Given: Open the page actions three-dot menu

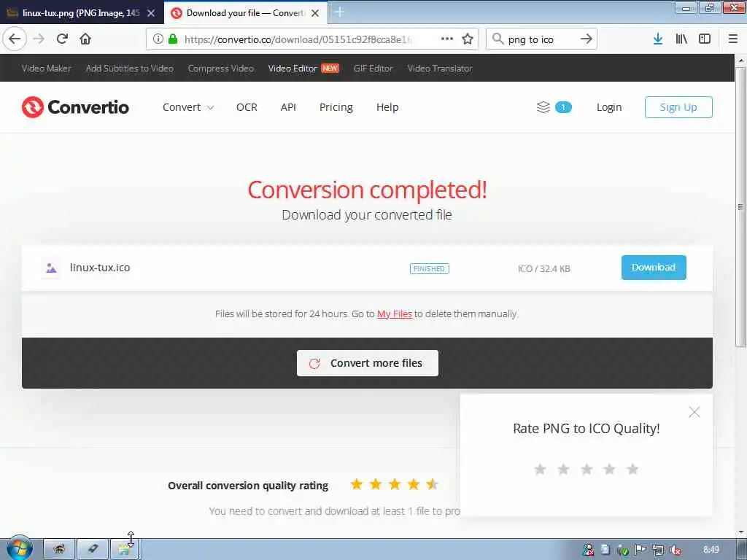Looking at the screenshot, I should point(447,39).
